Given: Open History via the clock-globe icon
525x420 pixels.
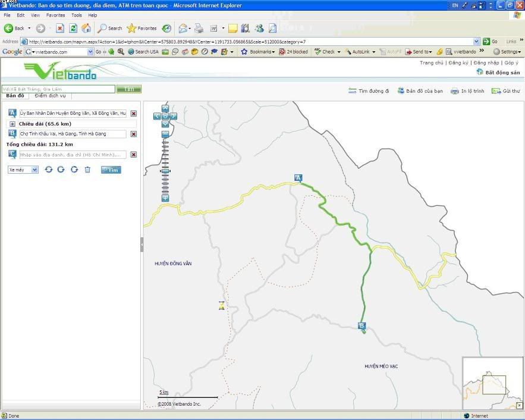Looking at the screenshot, I should click(x=166, y=29).
